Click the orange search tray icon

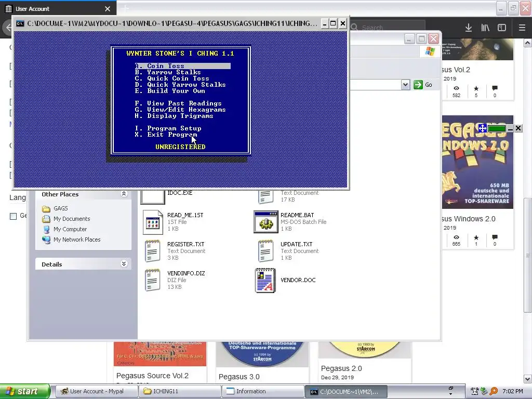pyautogui.click(x=494, y=391)
